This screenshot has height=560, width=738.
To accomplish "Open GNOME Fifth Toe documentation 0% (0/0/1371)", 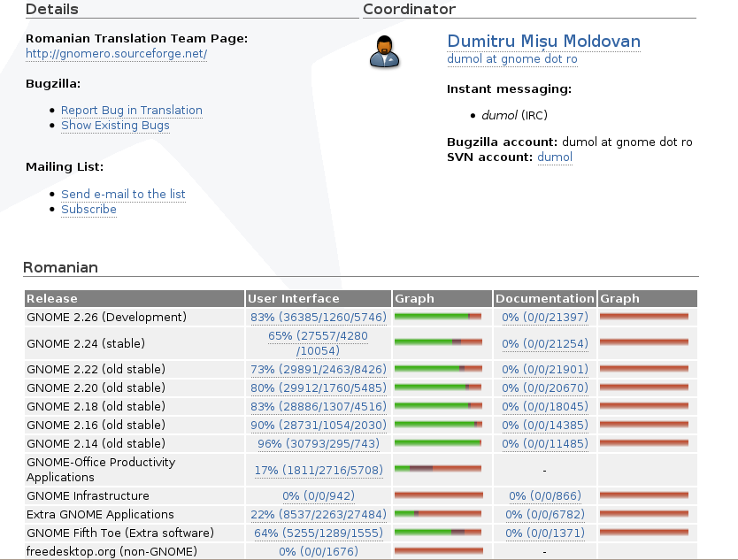I will coord(545,533).
